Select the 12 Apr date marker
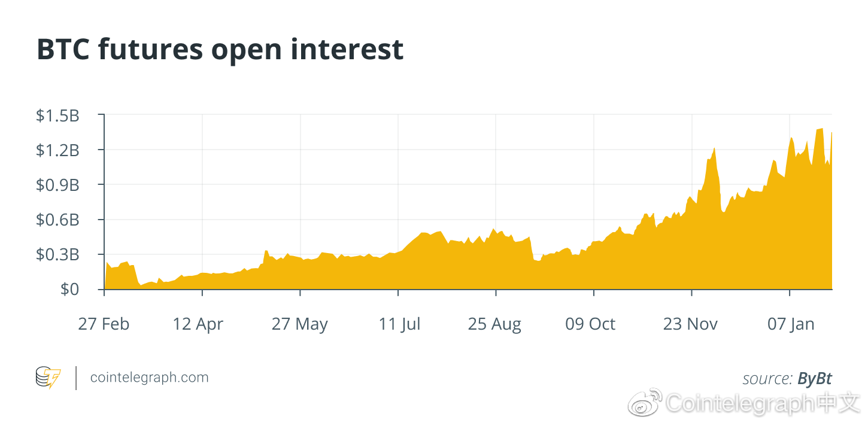This screenshot has width=868, height=426. 198,324
